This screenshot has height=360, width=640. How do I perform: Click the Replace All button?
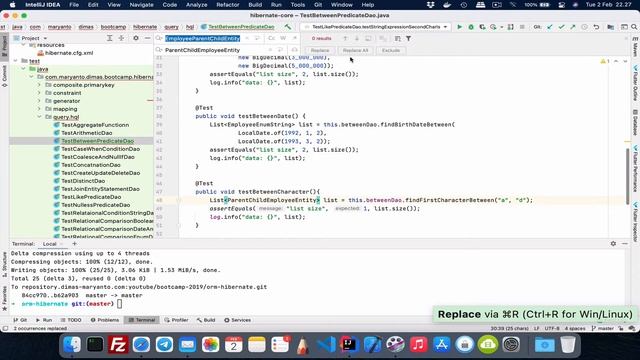[355, 50]
